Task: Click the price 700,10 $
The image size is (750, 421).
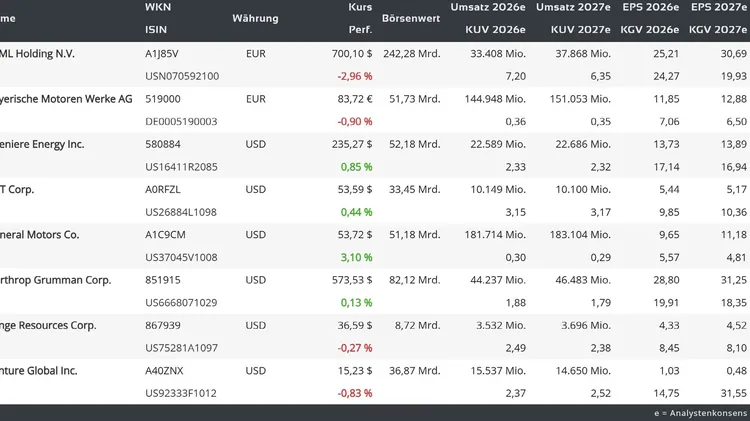Action: [352, 54]
